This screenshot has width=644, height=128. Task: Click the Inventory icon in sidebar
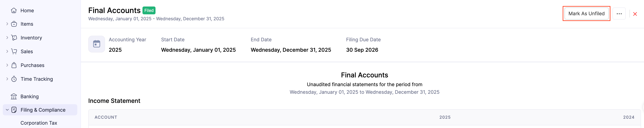(14, 38)
